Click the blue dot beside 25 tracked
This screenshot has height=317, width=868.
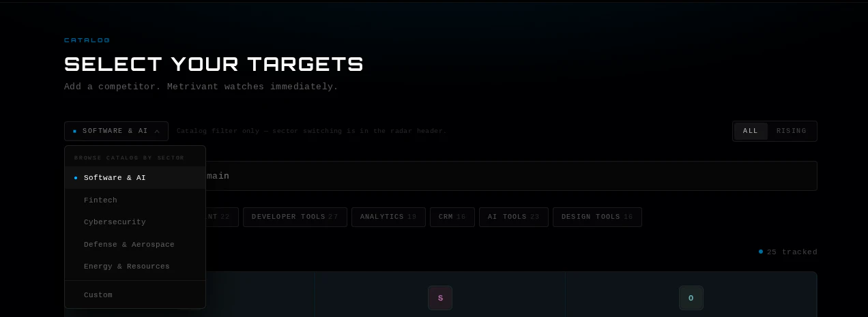pyautogui.click(x=761, y=252)
